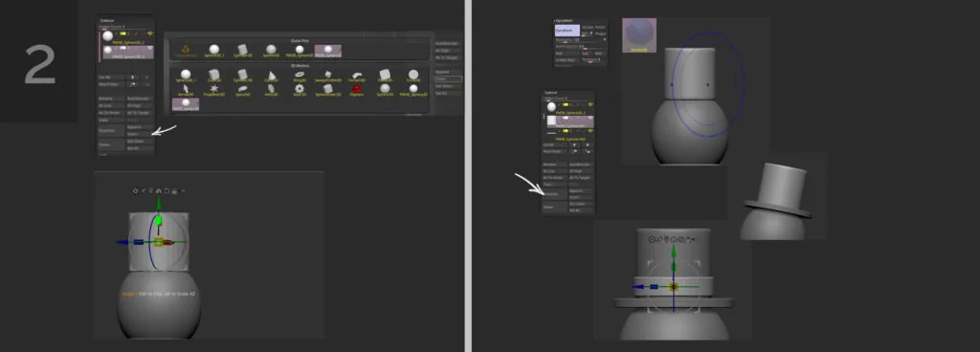
Task: Click the large DynaMesh button
Action: (567, 30)
